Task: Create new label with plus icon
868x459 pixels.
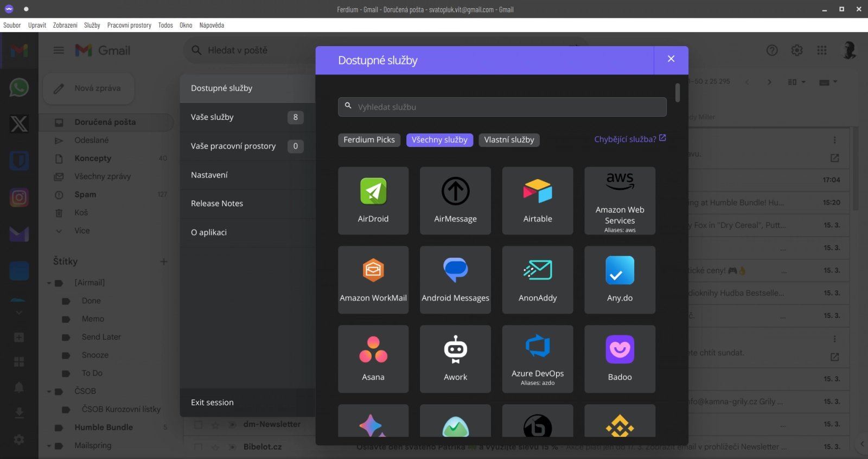Action: pyautogui.click(x=164, y=262)
